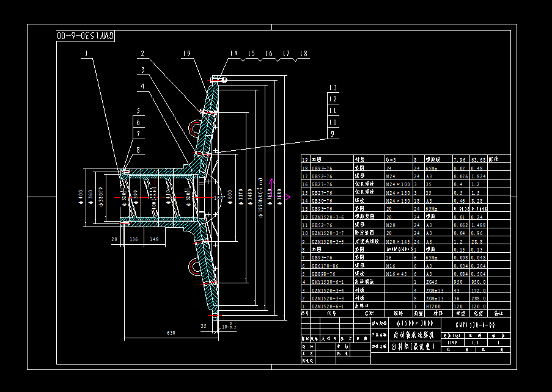Pick stacked callout number 11 on the right
Screen dimensions: 552x392
pos(333,111)
